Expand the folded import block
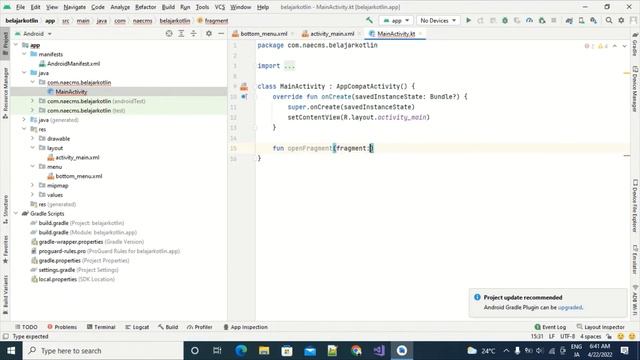The width and height of the screenshot is (640, 360). 289,66
